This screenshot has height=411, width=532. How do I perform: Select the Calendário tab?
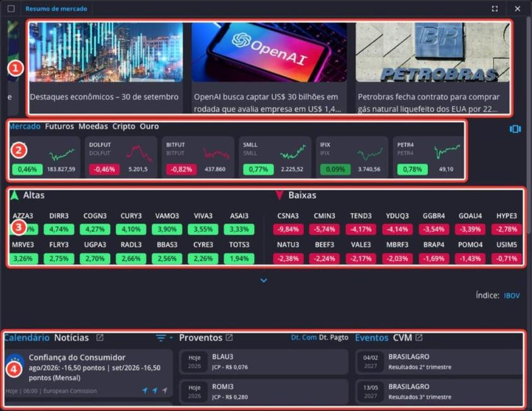pyautogui.click(x=27, y=338)
